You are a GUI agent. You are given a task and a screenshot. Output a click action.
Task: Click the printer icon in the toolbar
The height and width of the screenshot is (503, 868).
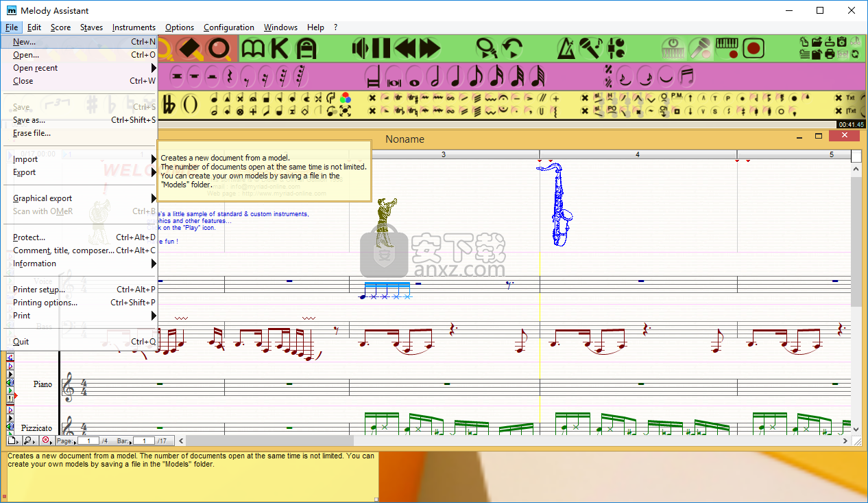tap(829, 54)
